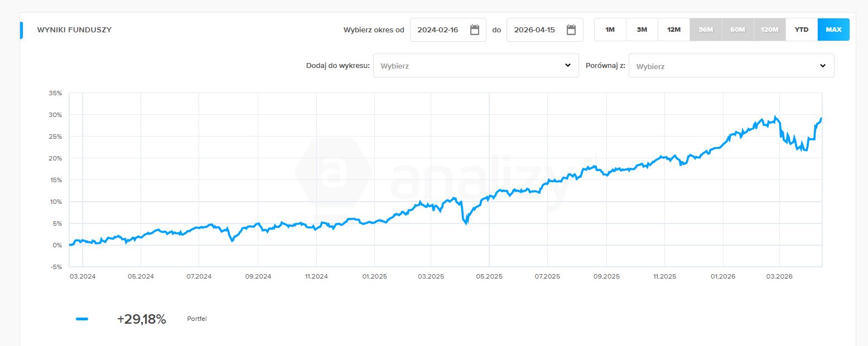Select the 3M period button
Image resolution: width=868 pixels, height=346 pixels.
(x=642, y=30)
